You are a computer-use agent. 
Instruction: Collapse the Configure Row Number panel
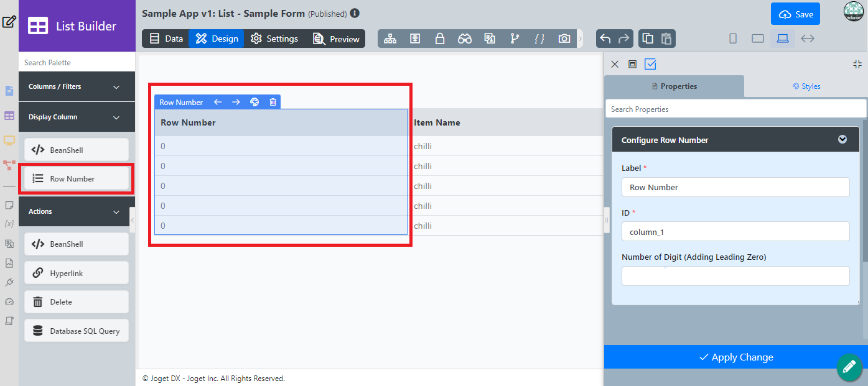pos(842,139)
